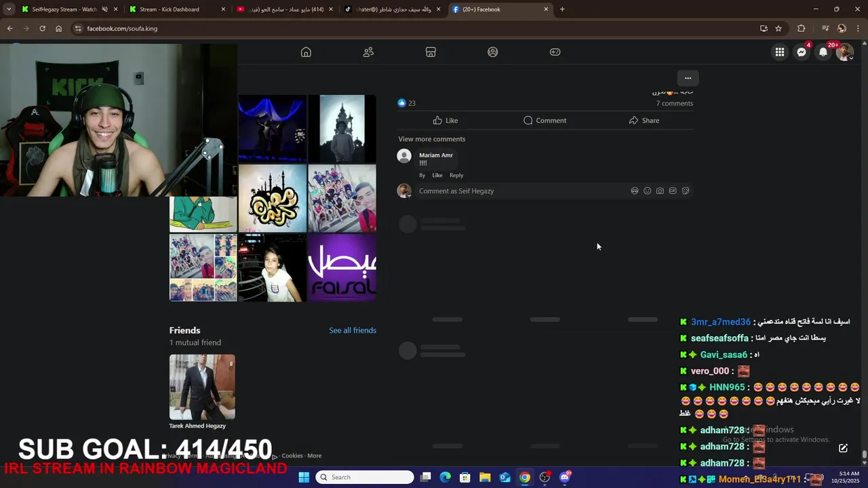Open Tarek Ahmed Hegazy friend photo
868x488 pixels.
202,387
